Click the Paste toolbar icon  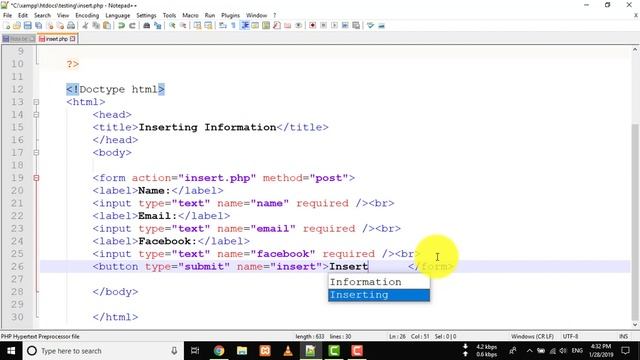pyautogui.click(x=107, y=25)
